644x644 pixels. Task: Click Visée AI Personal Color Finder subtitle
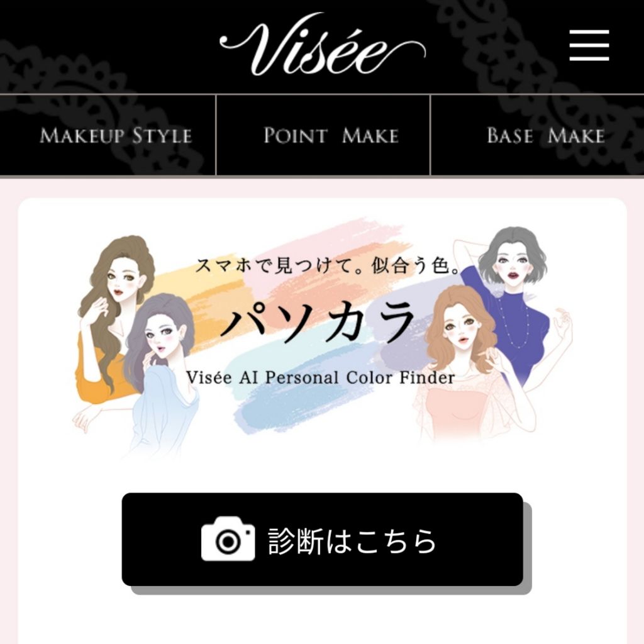tap(321, 377)
